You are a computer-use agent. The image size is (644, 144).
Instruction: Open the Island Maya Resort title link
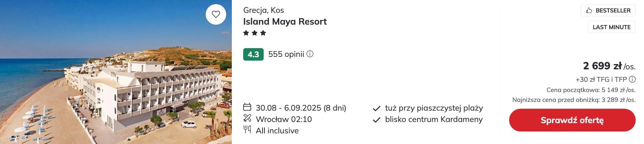[285, 22]
